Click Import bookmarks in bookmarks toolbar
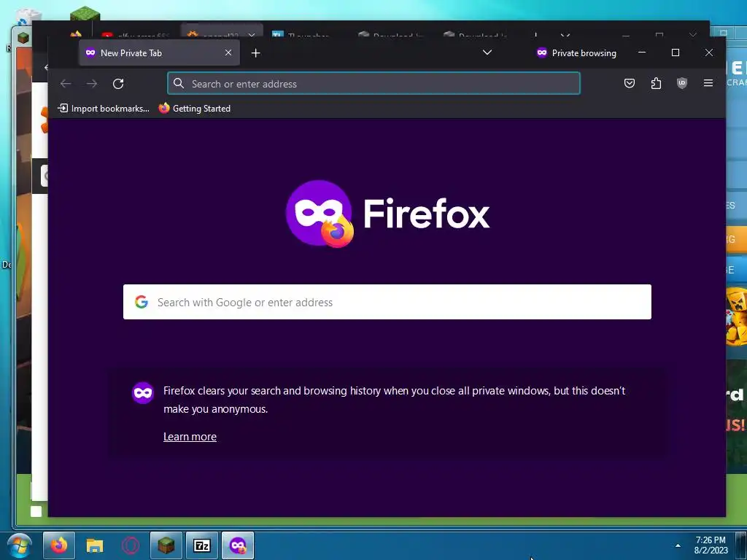Screen dimensions: 747x560 click(x=104, y=109)
